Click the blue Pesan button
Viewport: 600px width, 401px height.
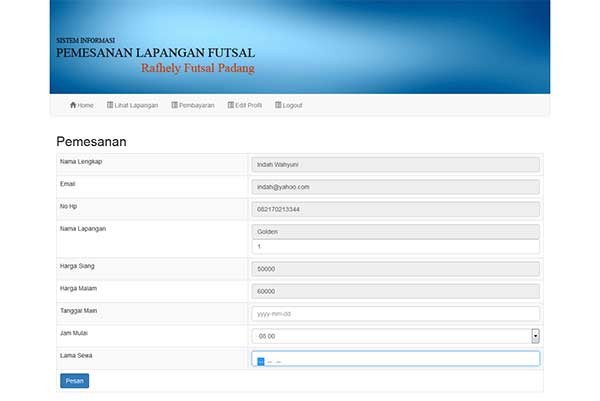coord(75,381)
